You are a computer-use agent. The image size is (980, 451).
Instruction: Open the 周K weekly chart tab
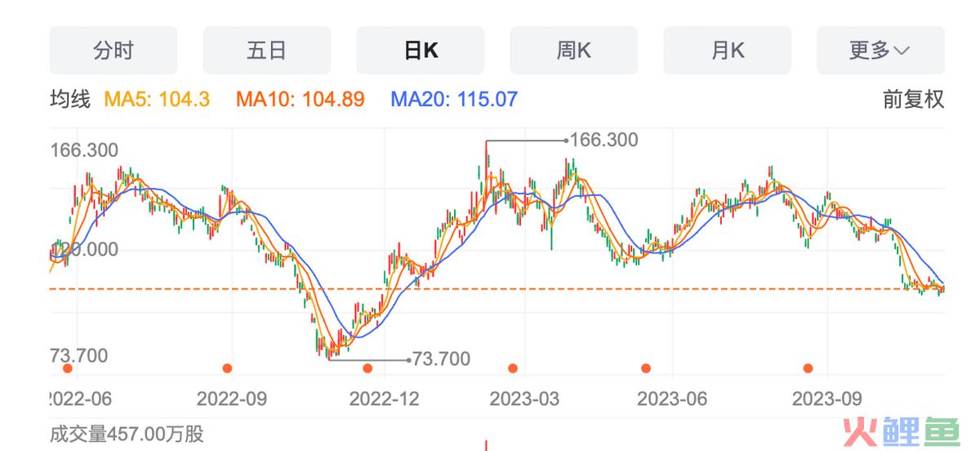pos(573,51)
